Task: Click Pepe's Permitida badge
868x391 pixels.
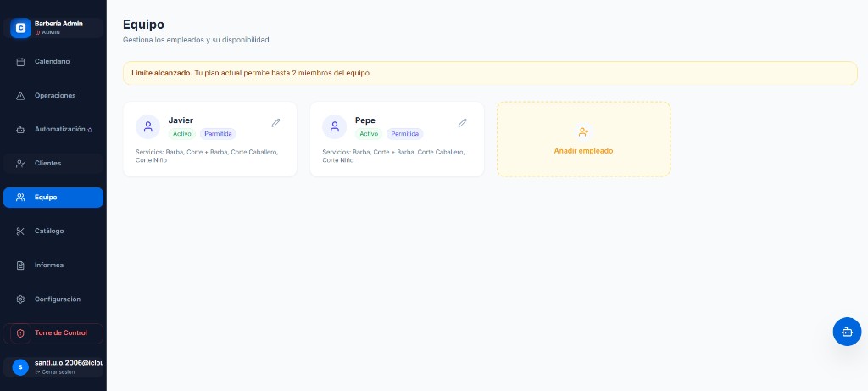Action: point(404,134)
